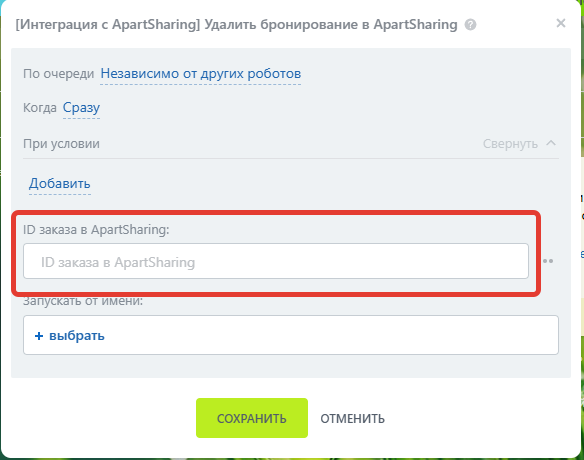The height and width of the screenshot is (460, 584).
Task: Click the help question mark icon beside title
Action: coord(470,25)
